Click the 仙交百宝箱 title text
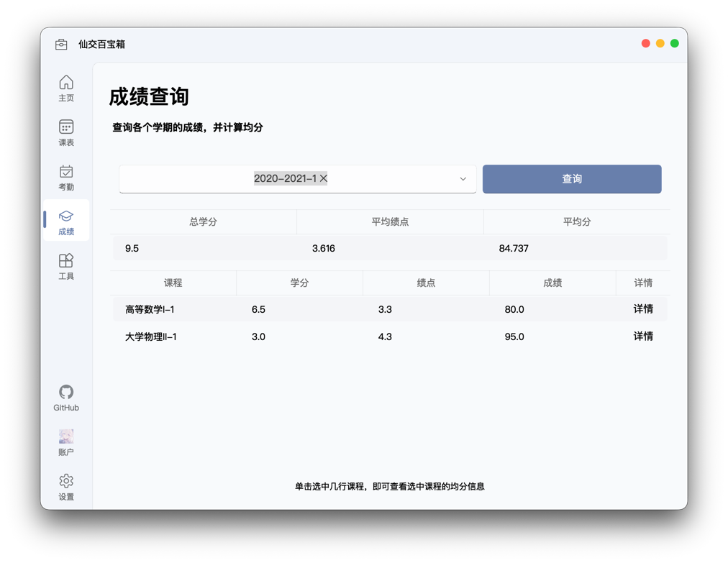Image resolution: width=728 pixels, height=563 pixels. 101,44
